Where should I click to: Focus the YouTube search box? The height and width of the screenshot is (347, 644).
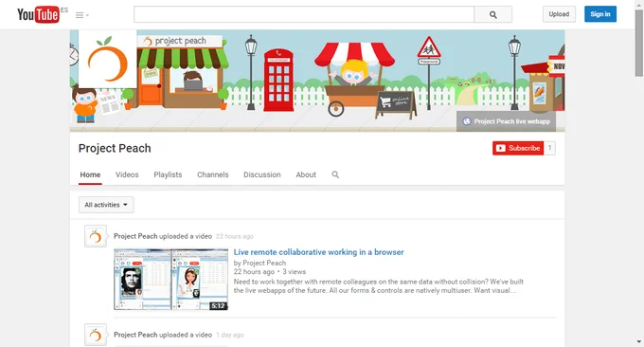[x=304, y=14]
